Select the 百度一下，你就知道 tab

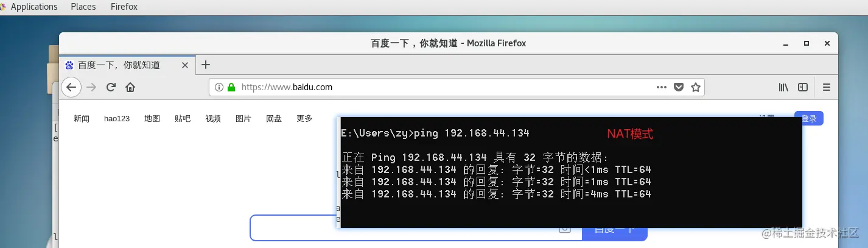(x=128, y=65)
